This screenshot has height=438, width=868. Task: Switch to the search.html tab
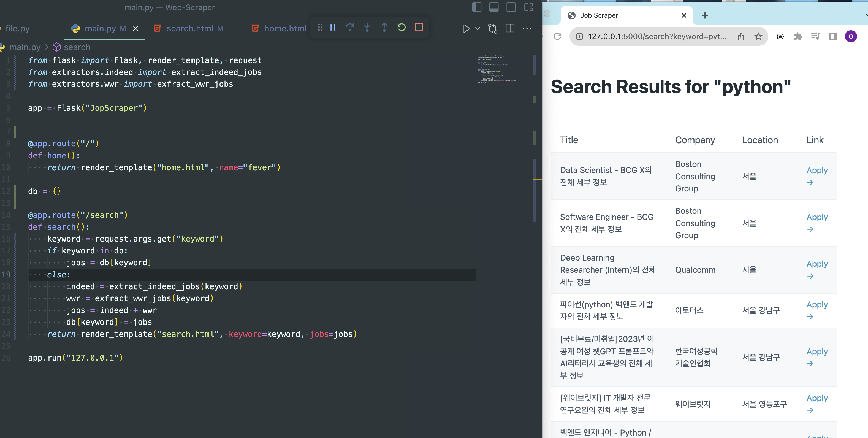[190, 28]
